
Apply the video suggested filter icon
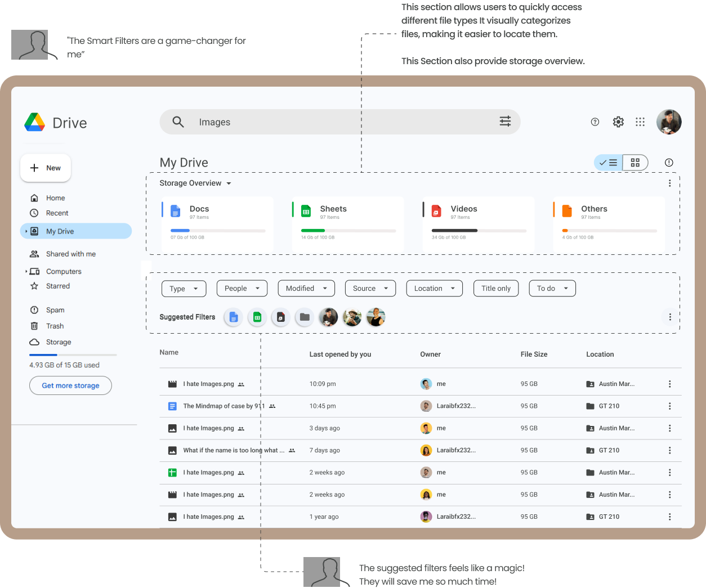pyautogui.click(x=281, y=317)
